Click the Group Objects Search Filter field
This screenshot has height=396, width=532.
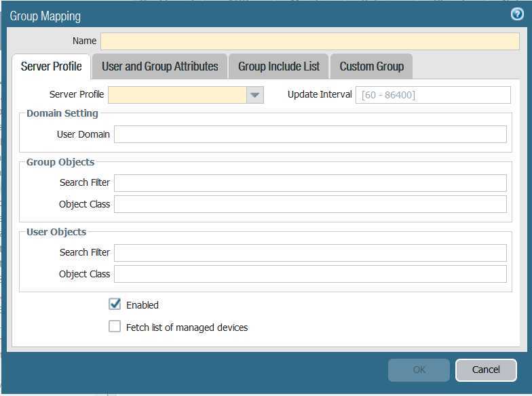(x=310, y=183)
